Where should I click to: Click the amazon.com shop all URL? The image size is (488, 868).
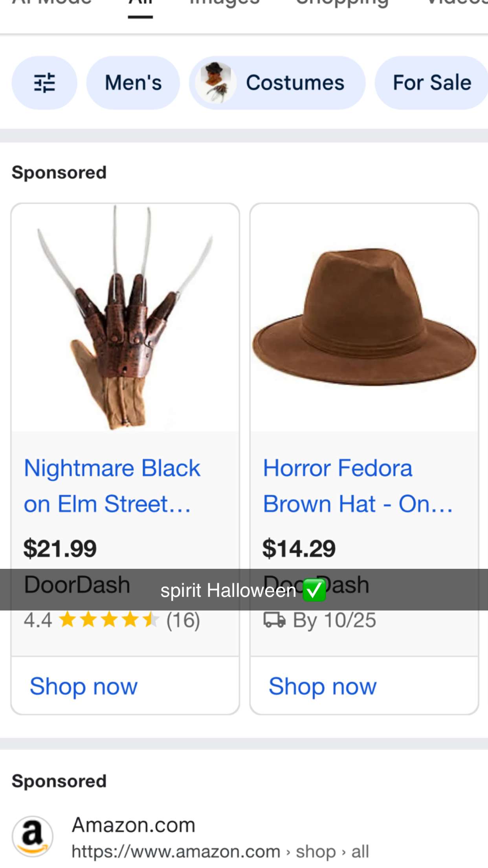[x=220, y=852]
